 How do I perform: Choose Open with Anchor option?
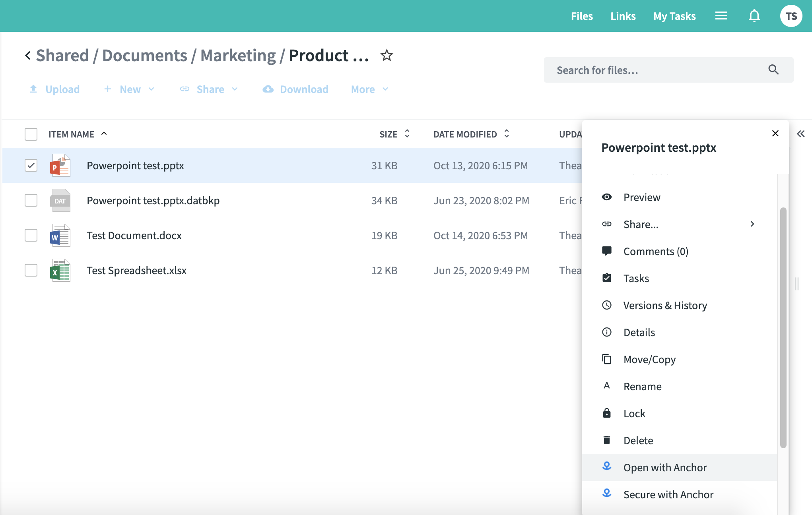tap(665, 468)
